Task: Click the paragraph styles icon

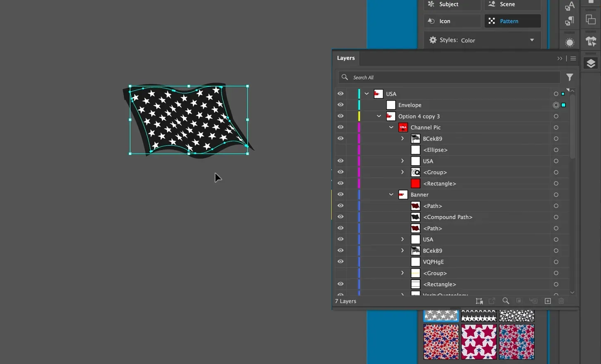Action: pyautogui.click(x=569, y=21)
